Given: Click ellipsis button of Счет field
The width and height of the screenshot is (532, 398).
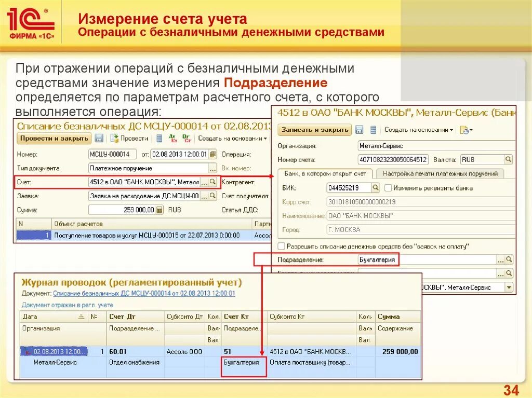Looking at the screenshot, I should pyautogui.click(x=204, y=182).
